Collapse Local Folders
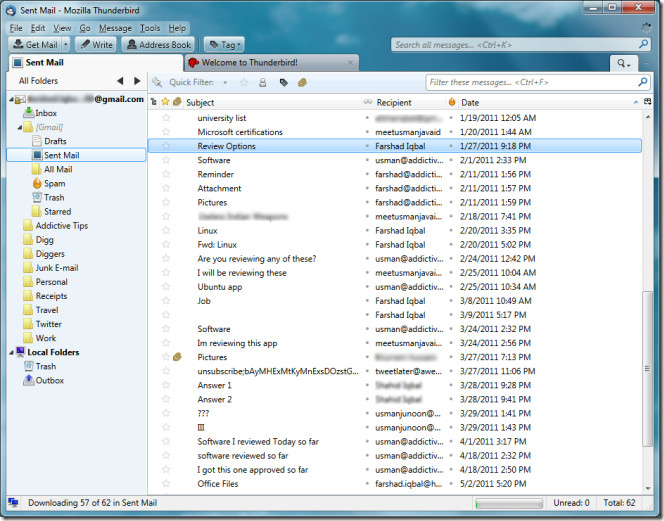 [11, 352]
